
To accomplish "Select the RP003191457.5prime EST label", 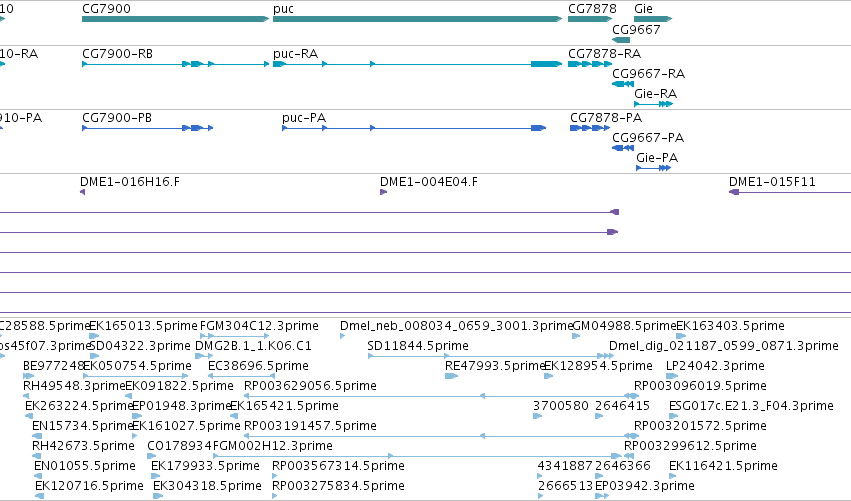I will [310, 426].
